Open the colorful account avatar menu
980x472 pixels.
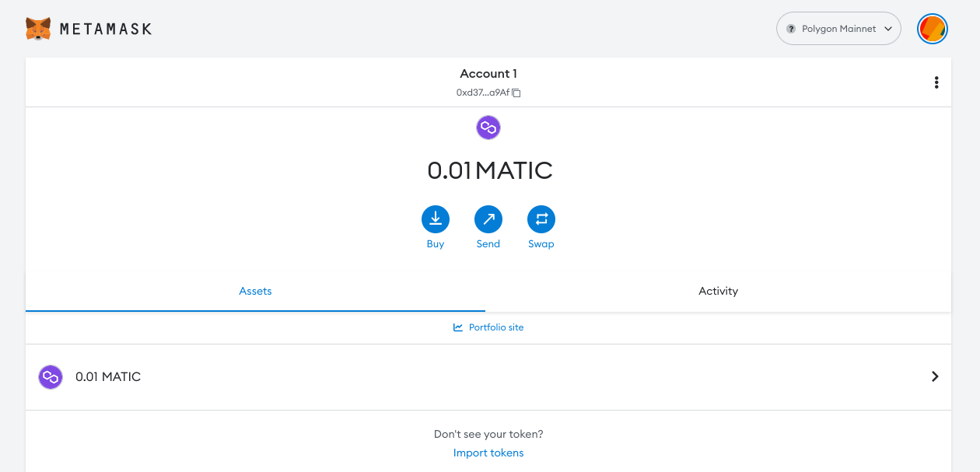[932, 29]
